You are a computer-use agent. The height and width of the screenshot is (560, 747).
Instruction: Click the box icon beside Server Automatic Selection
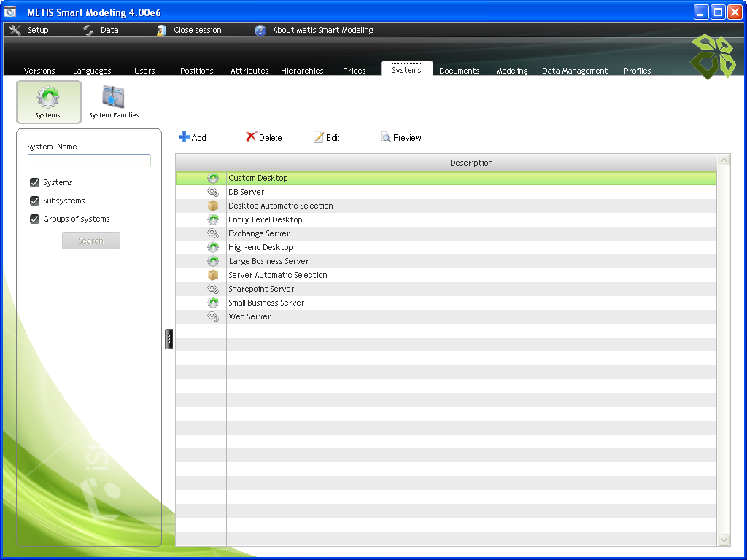point(213,275)
